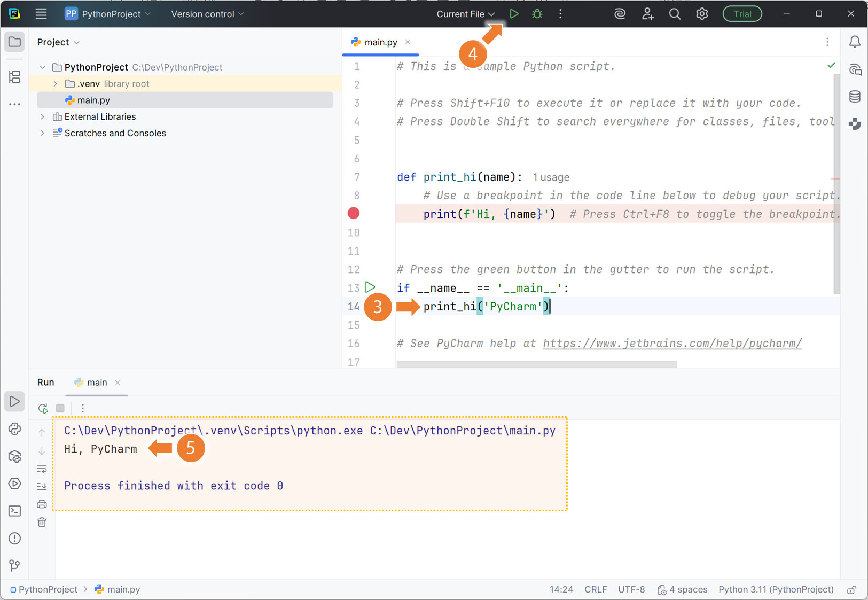This screenshot has height=600, width=868.
Task: Select main.py in project tree
Action: click(x=185, y=100)
